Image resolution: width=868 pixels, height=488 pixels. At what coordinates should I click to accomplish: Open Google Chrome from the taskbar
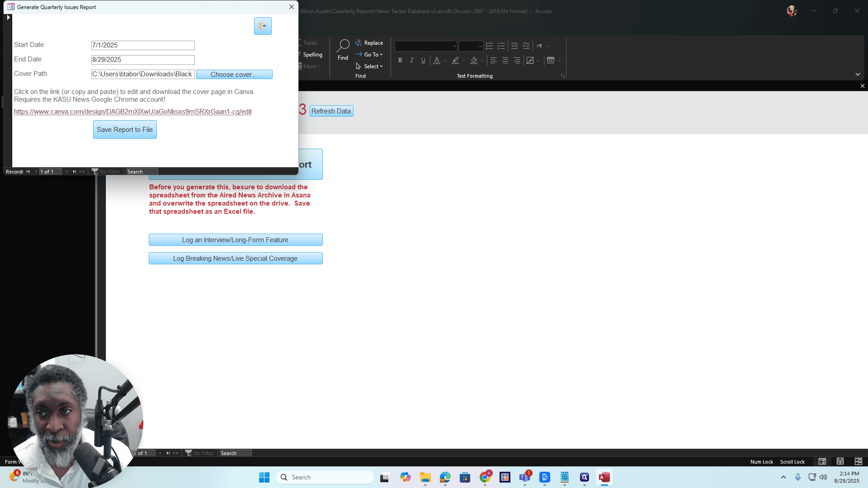tap(485, 477)
